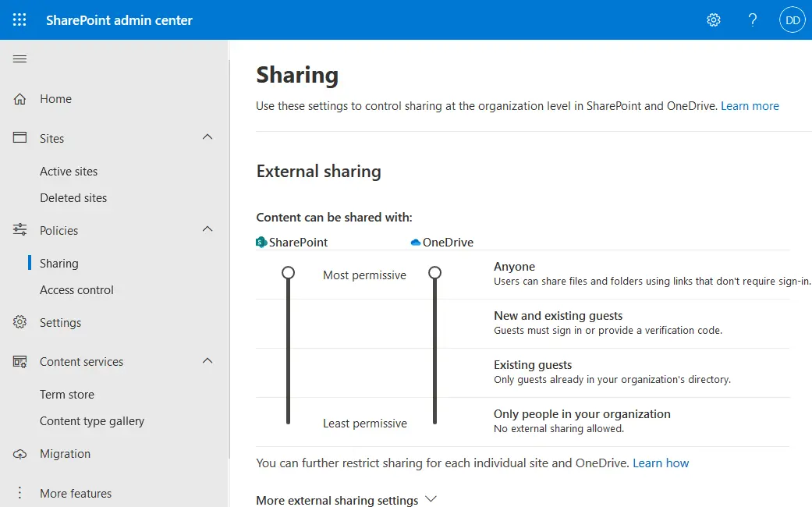The width and height of the screenshot is (812, 507).
Task: Click the Migration cloud icon
Action: (20, 454)
